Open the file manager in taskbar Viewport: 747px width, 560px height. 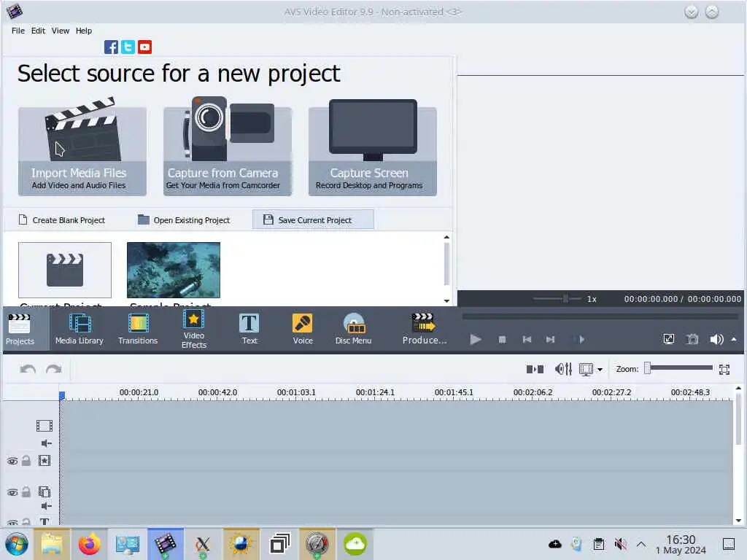coord(52,544)
